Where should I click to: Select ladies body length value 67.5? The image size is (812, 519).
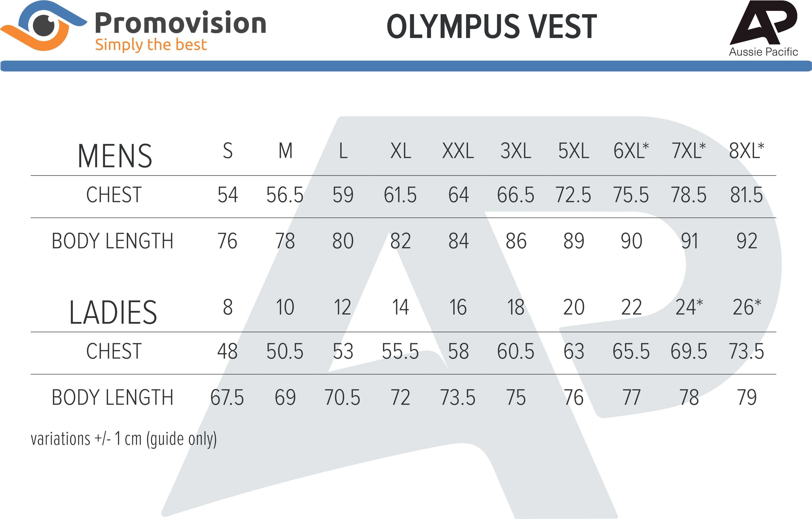(227, 397)
